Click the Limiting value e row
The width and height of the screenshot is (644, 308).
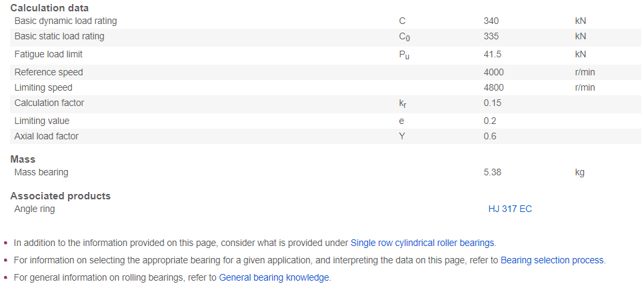pyautogui.click(x=325, y=121)
